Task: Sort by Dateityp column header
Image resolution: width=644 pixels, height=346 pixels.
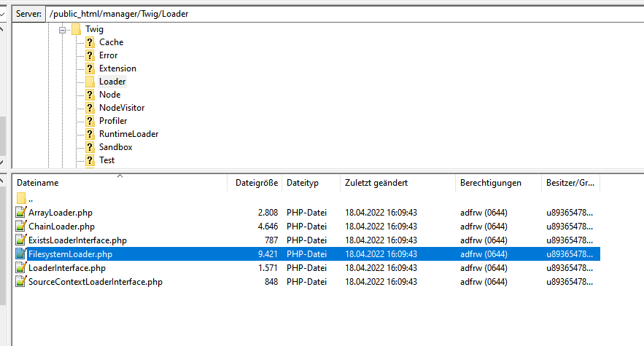Action: [x=311, y=183]
